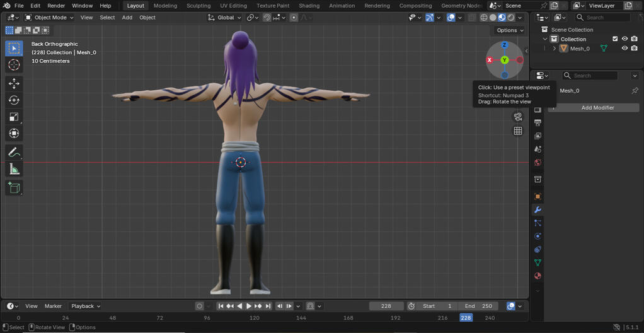Open the View Layer properties tab
The height and width of the screenshot is (333, 644).
(x=538, y=136)
